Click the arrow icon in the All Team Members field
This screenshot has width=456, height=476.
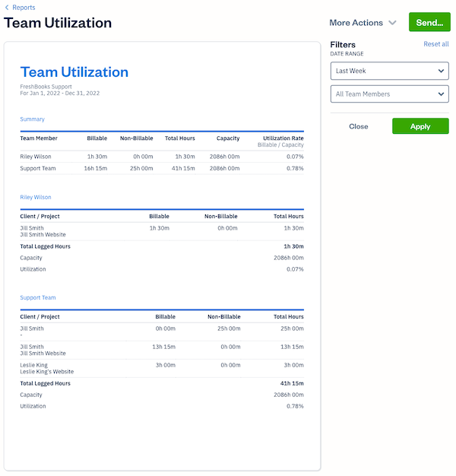point(442,94)
